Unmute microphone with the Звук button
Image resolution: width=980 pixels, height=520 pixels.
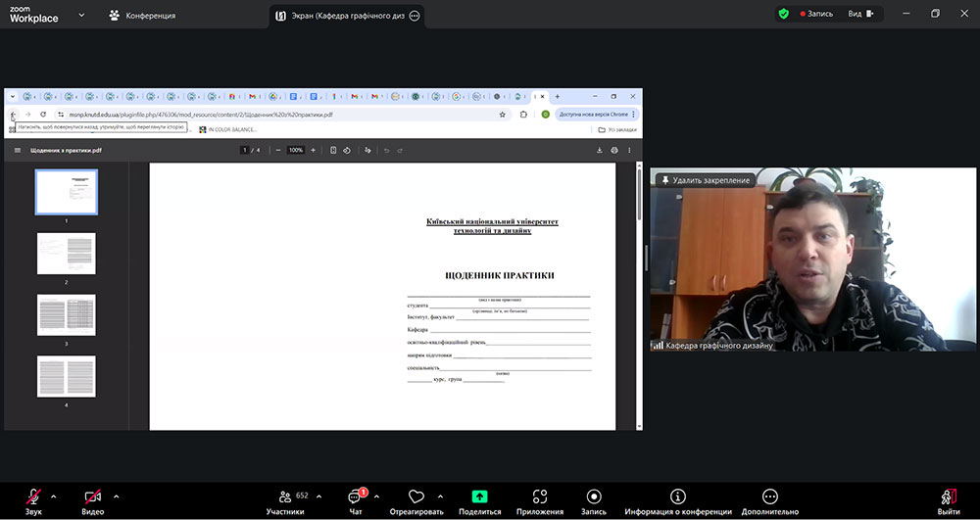[33, 498]
